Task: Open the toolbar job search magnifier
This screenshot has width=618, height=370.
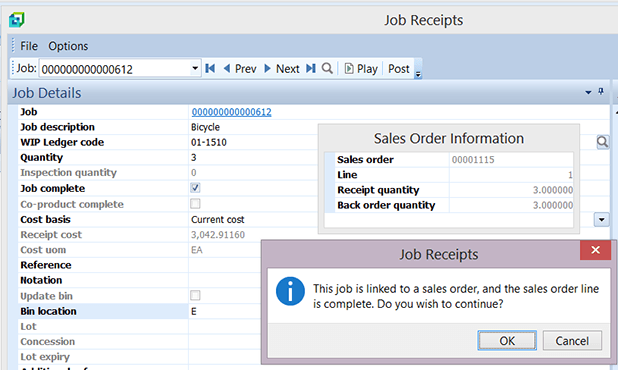Action: 327,69
